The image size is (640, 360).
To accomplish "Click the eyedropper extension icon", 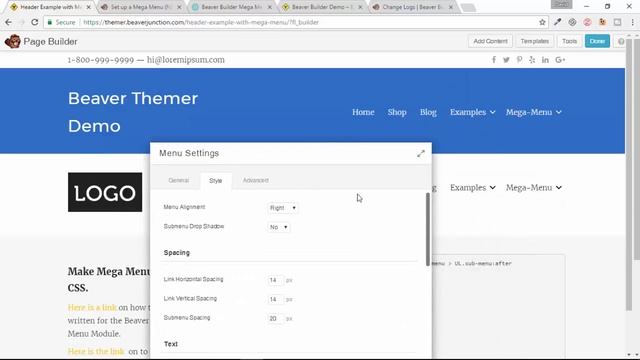I will (558, 22).
